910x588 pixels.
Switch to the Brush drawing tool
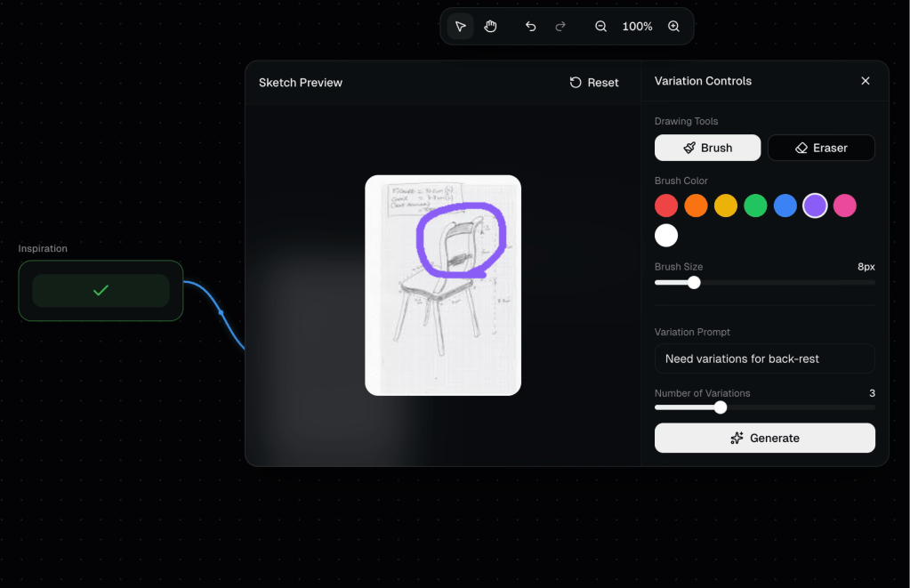point(707,148)
